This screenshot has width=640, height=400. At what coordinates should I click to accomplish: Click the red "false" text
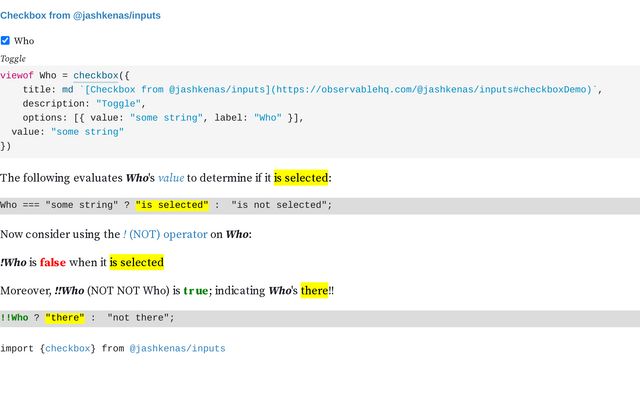tap(53, 262)
